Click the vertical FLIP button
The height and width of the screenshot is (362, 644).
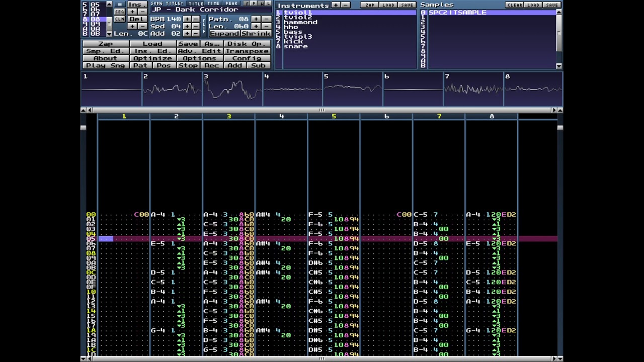click(x=204, y=26)
